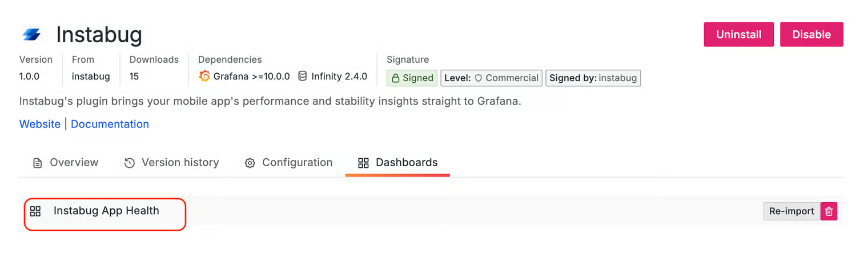Image resolution: width=868 pixels, height=261 pixels.
Task: Click the shield icon in Level badge
Action: pos(479,78)
